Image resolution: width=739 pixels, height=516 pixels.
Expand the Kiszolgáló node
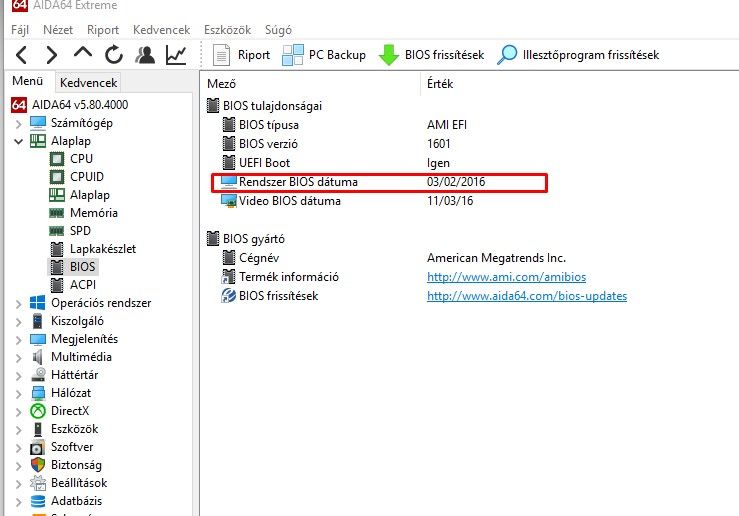[18, 322]
